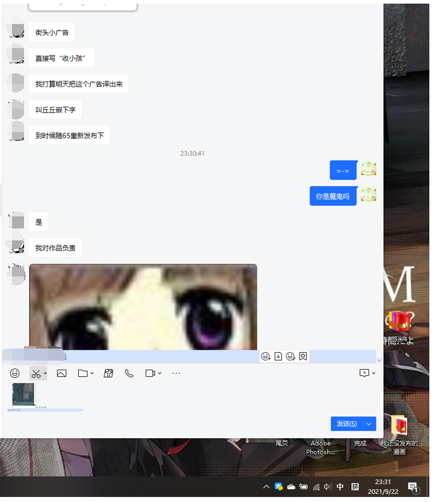Screen dimensions: 448x503
Task: Click the "完成" desktop label
Action: pos(360,443)
